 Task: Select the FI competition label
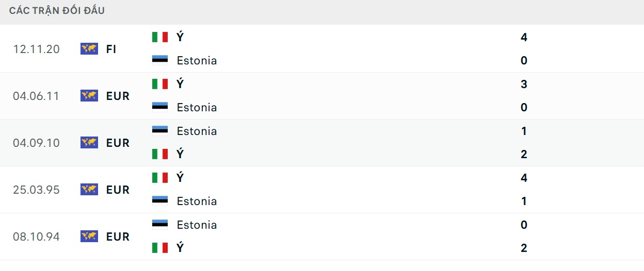[111, 49]
